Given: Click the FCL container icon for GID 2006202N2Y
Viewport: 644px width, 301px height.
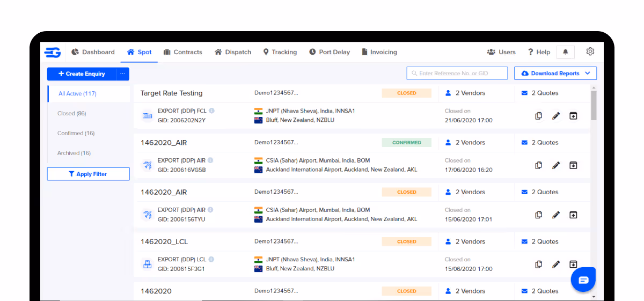Looking at the screenshot, I should point(147,116).
